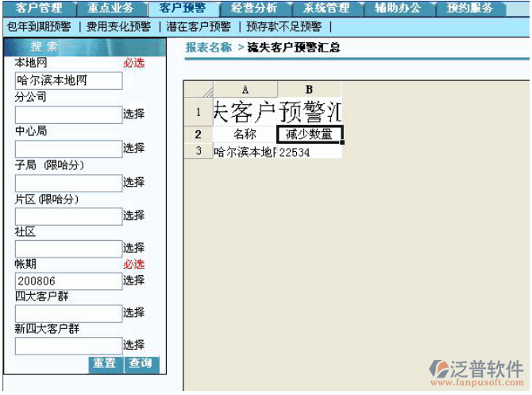This screenshot has height=395, width=532.
Task: Select column A header in the spreadsheet
Action: 245,89
